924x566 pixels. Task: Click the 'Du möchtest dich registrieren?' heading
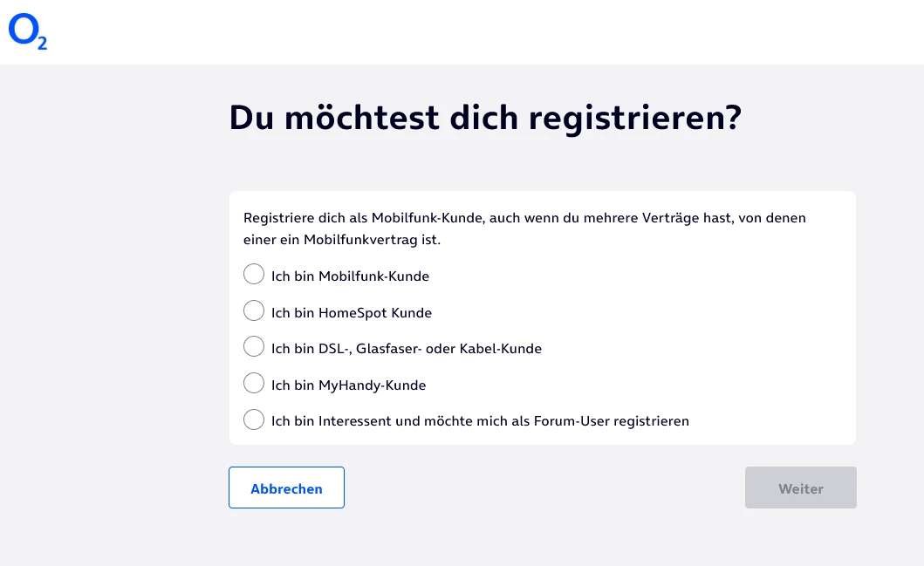[485, 119]
